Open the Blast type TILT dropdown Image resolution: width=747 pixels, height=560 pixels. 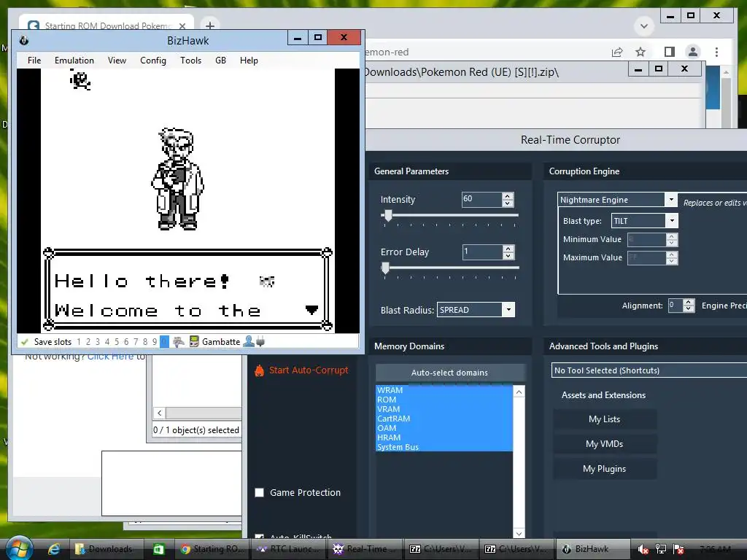coord(672,220)
